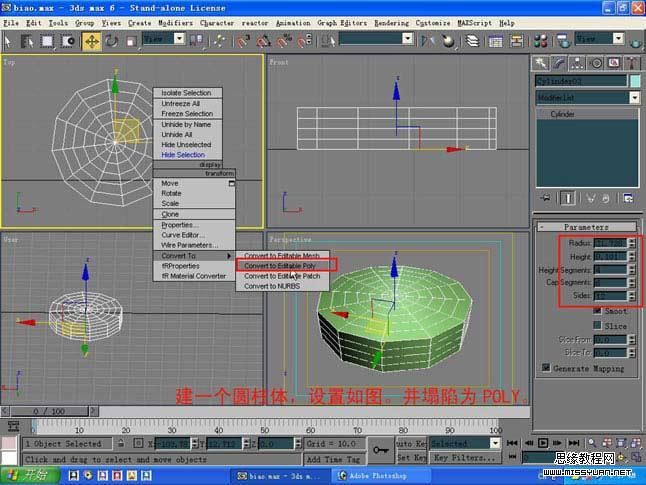Open Selected key filter dropdown

(495, 443)
